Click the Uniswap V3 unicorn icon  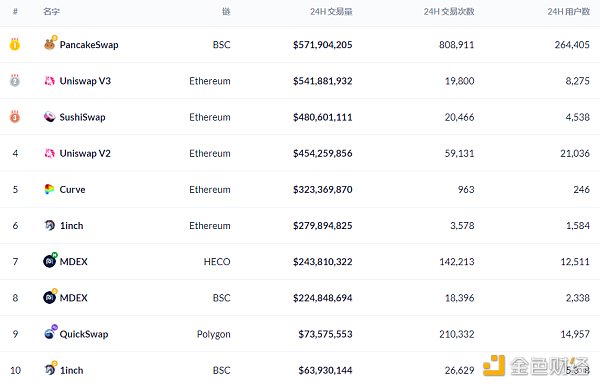pos(49,81)
